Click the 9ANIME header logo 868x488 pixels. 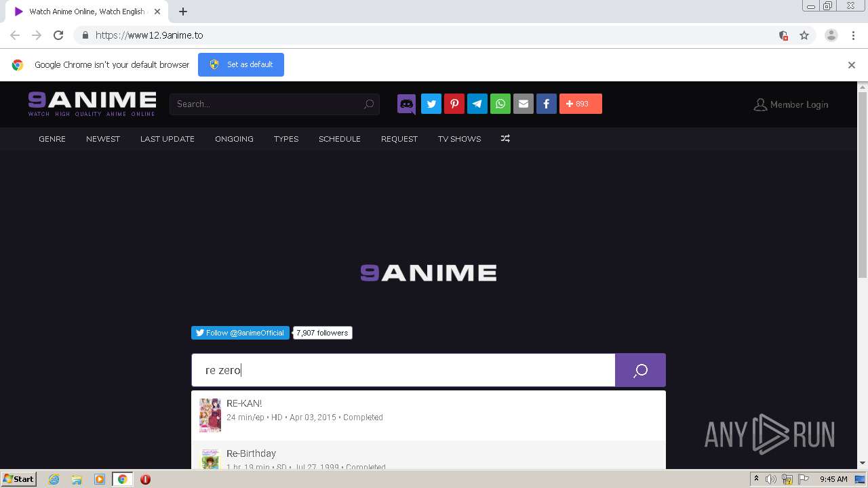click(x=92, y=104)
